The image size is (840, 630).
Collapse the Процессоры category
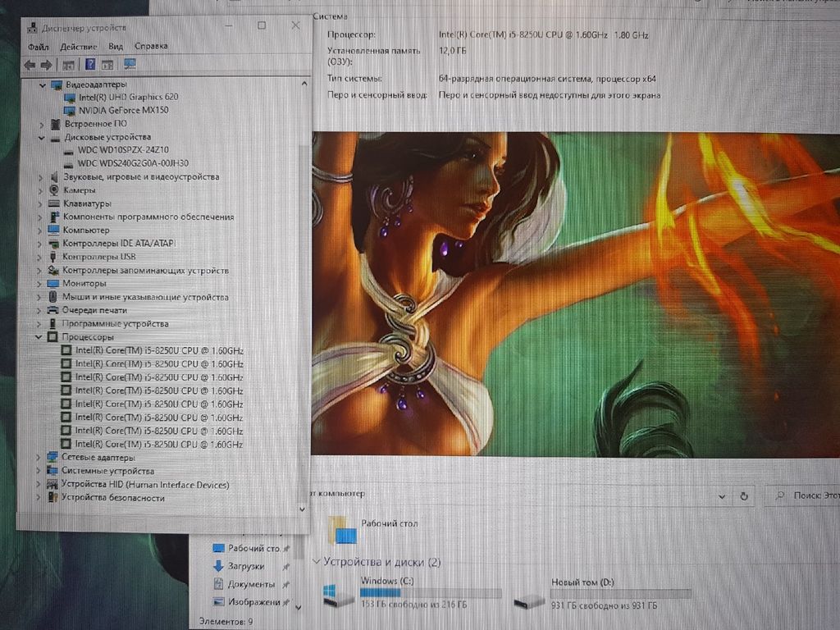pyautogui.click(x=39, y=337)
